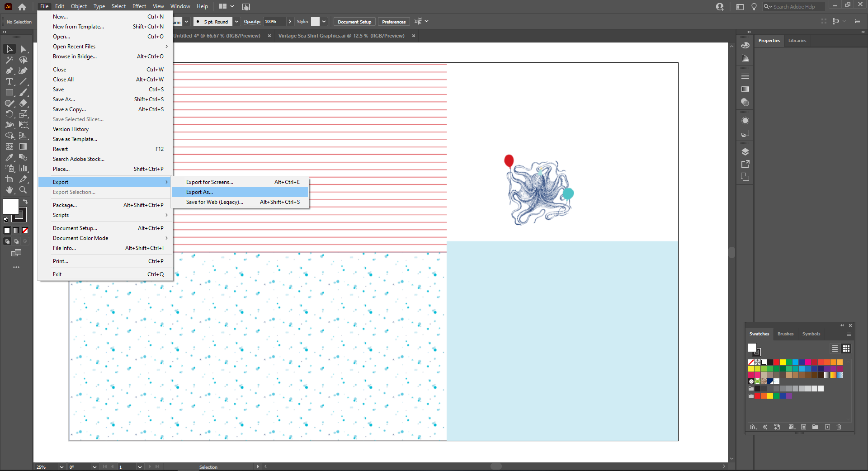Set paint mode to None
The image size is (868, 471).
[25, 230]
